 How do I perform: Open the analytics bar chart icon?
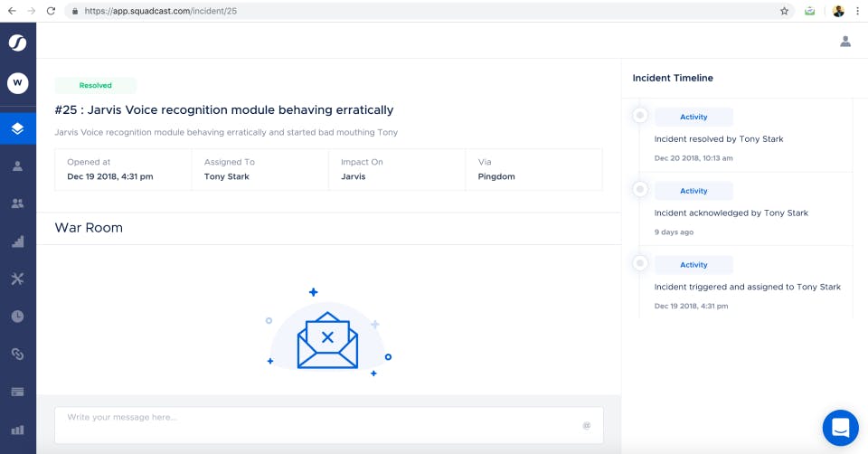[x=18, y=430]
